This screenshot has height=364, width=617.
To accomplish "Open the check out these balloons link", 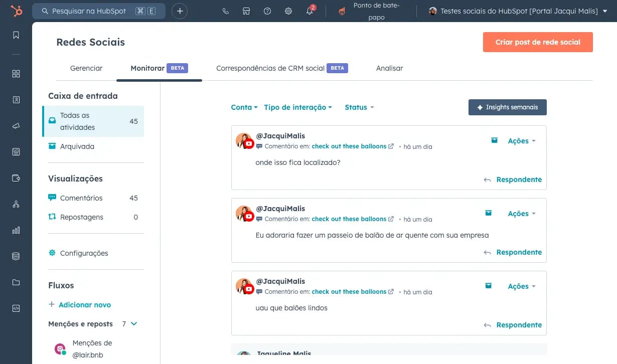I will [x=350, y=146].
